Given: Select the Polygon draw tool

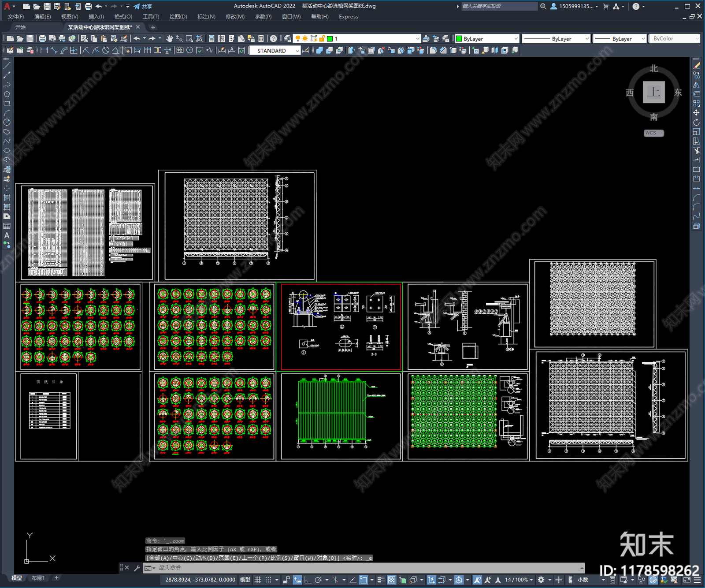Looking at the screenshot, I should pyautogui.click(x=7, y=94).
